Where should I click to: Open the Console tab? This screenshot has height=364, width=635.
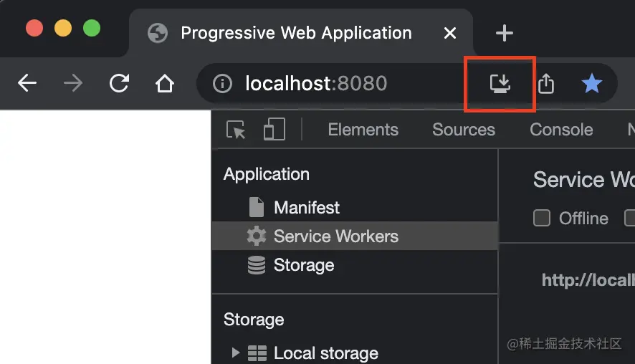(x=560, y=130)
